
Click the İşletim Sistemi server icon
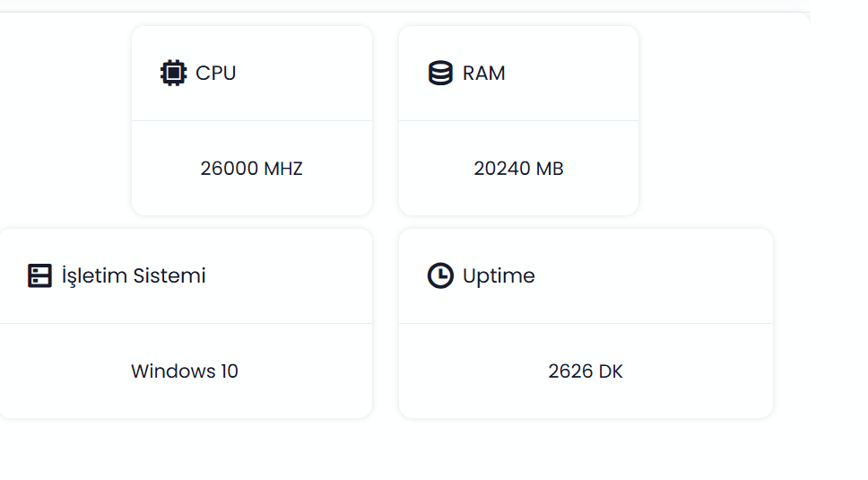tap(39, 275)
